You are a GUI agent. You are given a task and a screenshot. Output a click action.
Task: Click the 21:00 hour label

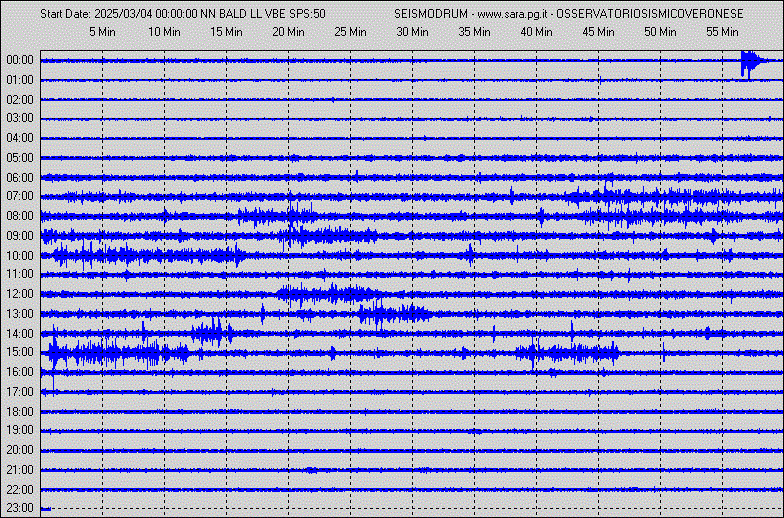pos(20,470)
